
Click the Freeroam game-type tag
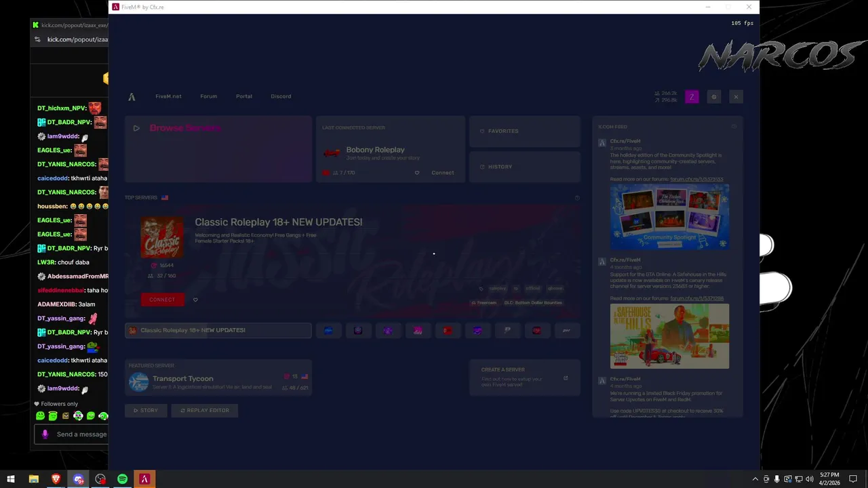[x=484, y=303]
